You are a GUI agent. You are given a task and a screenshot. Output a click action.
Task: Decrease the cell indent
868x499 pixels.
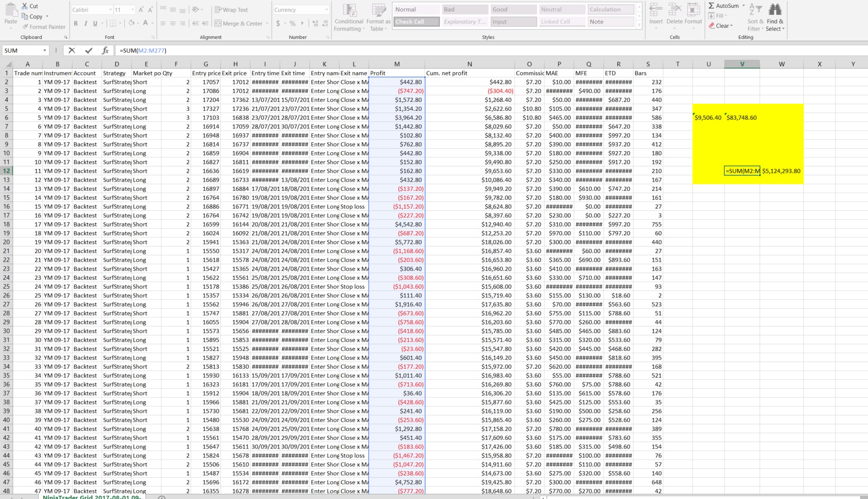[195, 23]
